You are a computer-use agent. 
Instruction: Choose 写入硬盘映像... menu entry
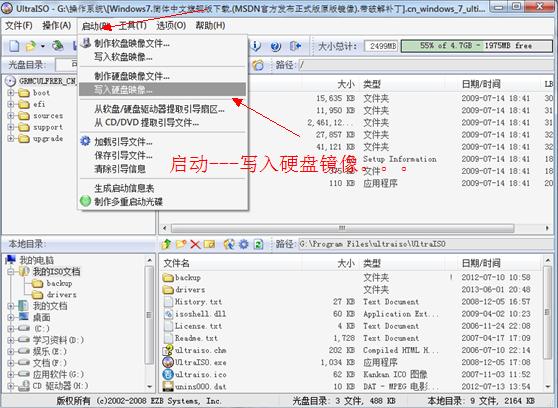click(x=162, y=90)
